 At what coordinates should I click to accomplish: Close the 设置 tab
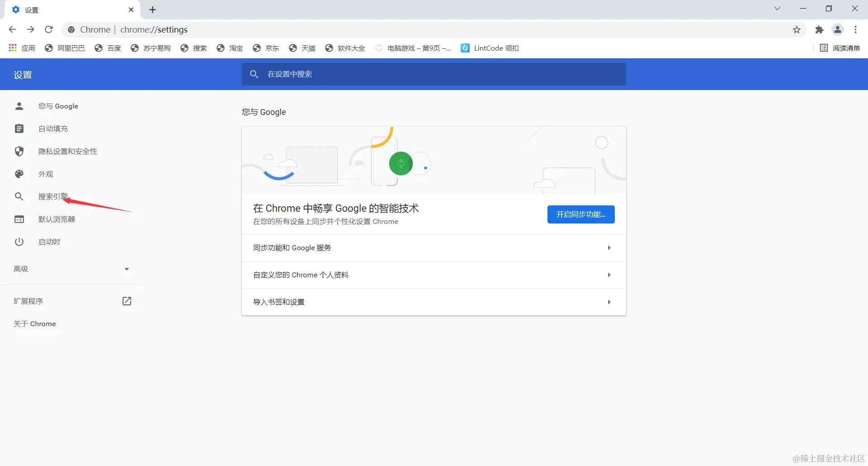(x=131, y=10)
